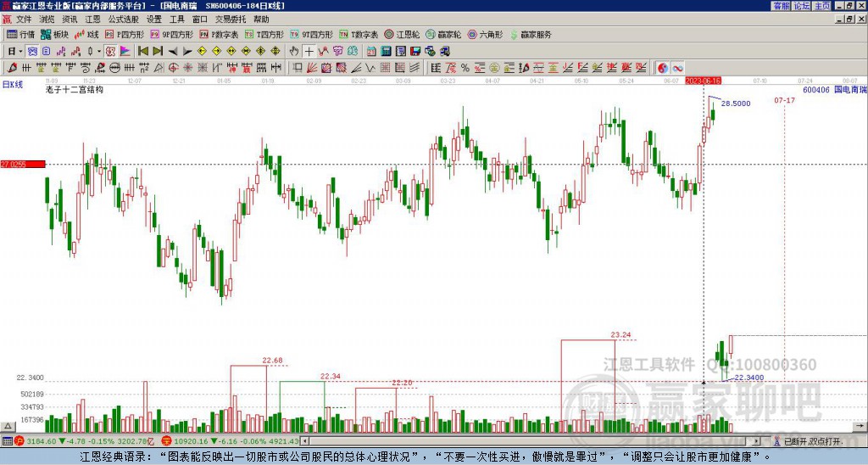This screenshot has width=868, height=465.
Task: Click the 3184.60 index ticker
Action: coord(42,442)
